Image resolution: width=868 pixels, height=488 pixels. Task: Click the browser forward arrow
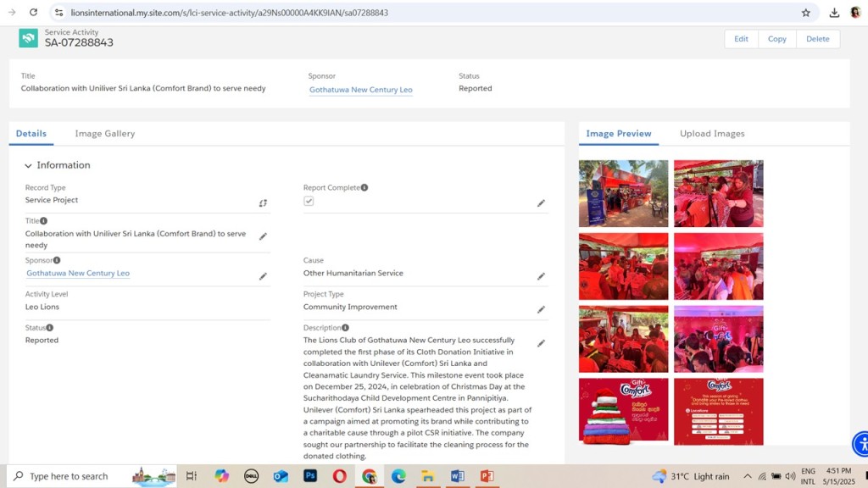(12, 12)
